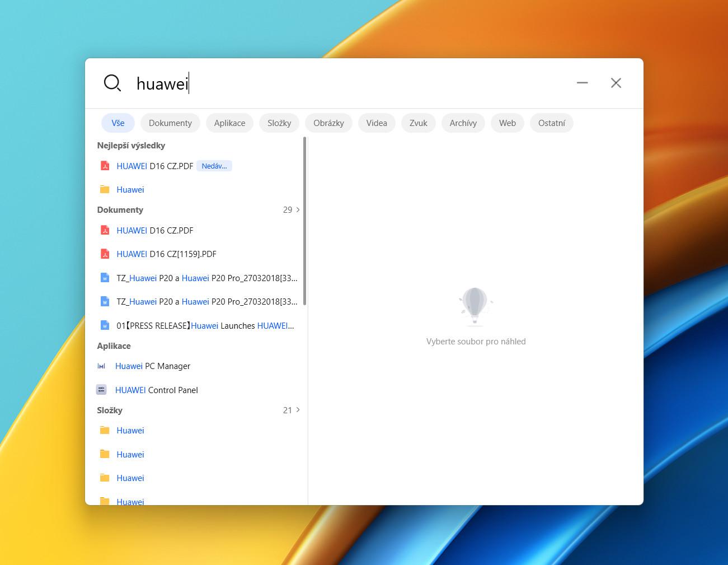728x565 pixels.
Task: Click PDF icon of best result HUAWEI D16 CZ.PDF
Action: 105,166
